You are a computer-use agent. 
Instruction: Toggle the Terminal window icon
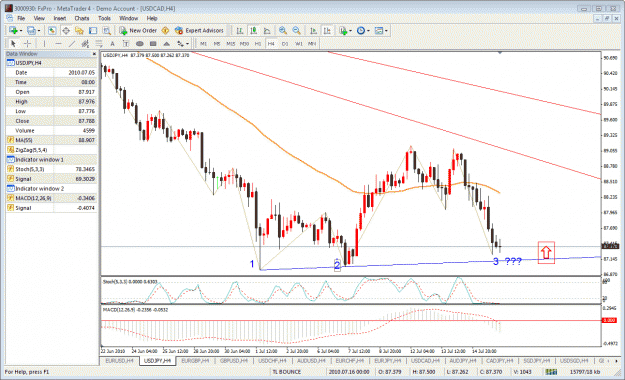93,30
